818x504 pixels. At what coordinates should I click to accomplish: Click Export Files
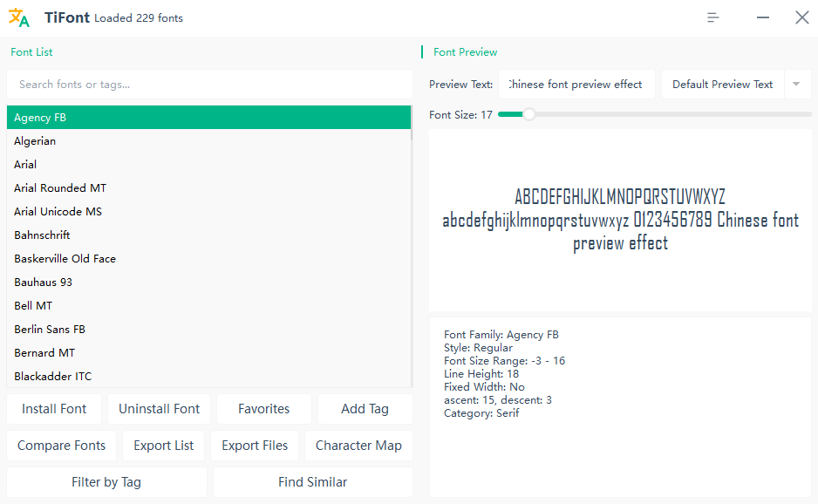tap(254, 445)
